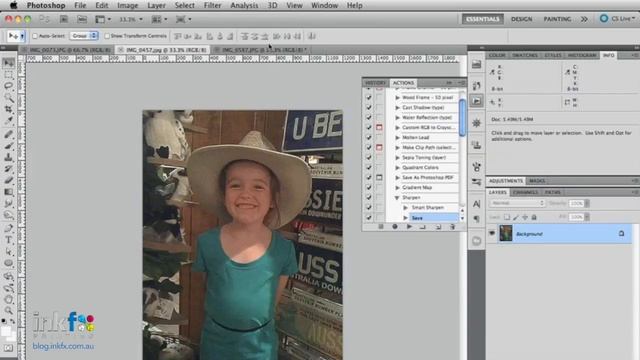Open CS Live services

[x=617, y=19]
